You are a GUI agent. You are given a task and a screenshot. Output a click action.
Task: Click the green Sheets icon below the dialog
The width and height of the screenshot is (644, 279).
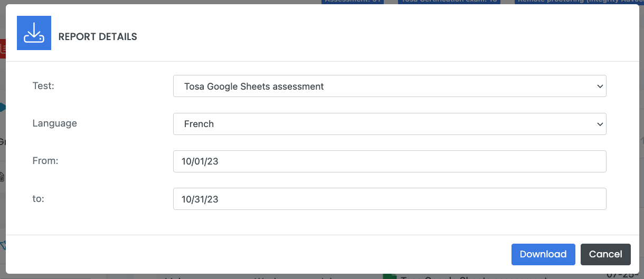390,276
